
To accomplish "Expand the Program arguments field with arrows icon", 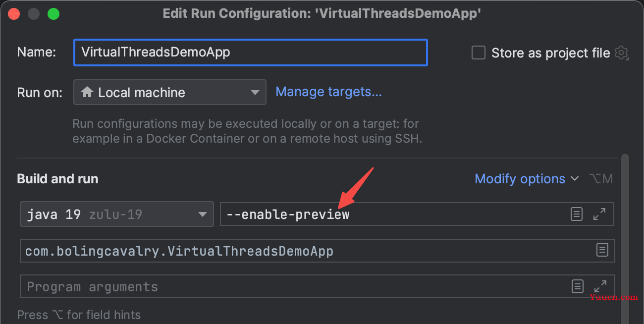I will pyautogui.click(x=600, y=286).
